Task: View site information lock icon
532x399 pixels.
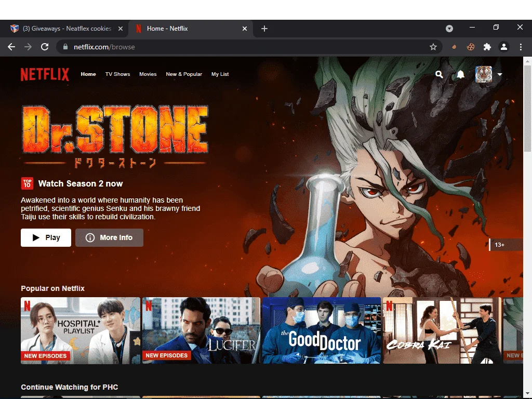Action: click(65, 47)
